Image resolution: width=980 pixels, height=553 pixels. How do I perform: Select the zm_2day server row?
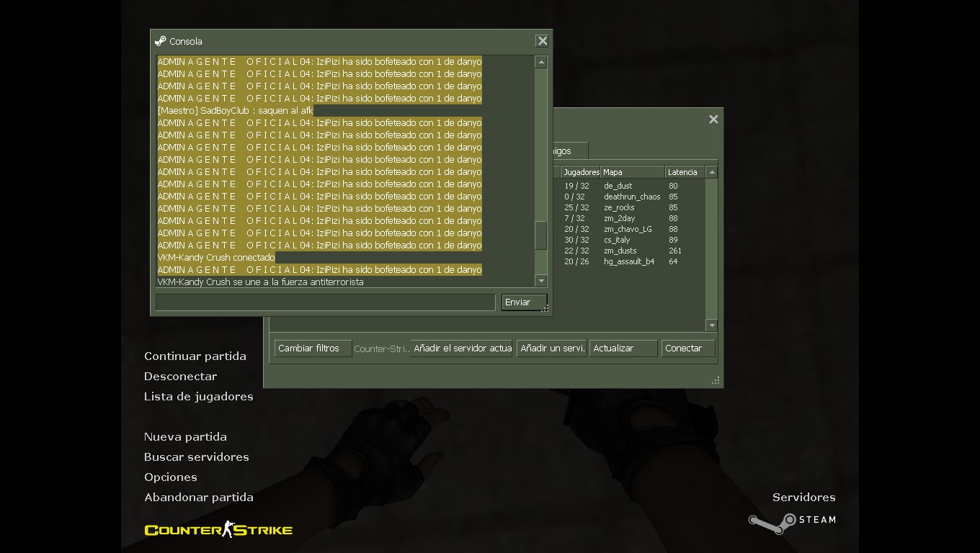[x=629, y=218]
